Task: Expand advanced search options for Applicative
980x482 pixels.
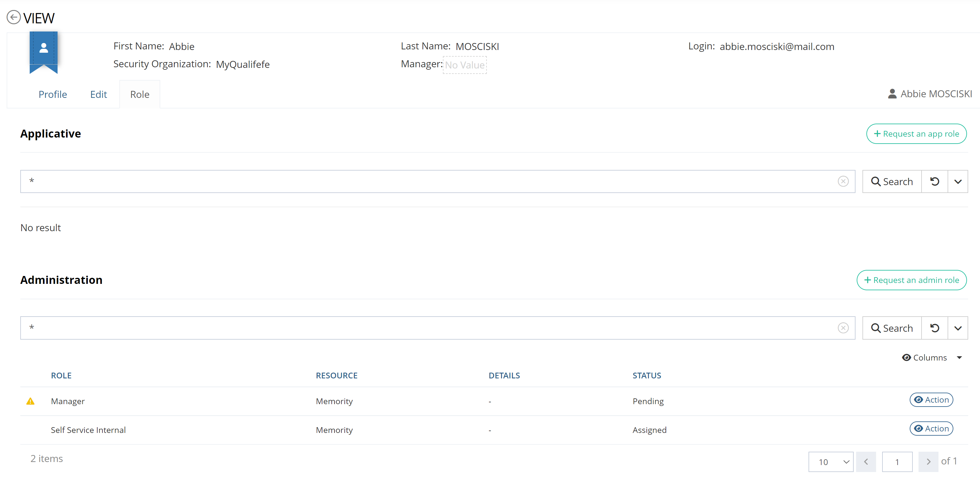Action: pos(958,181)
